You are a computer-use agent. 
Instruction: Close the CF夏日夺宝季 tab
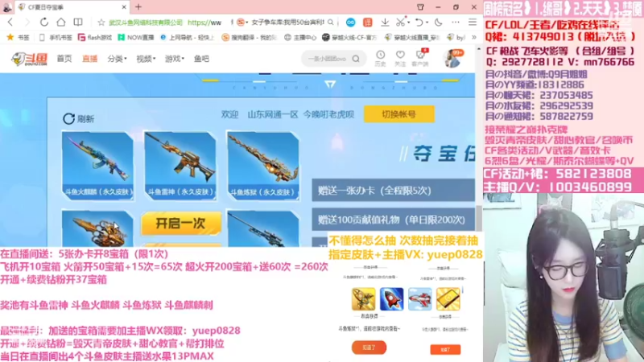pos(124,7)
